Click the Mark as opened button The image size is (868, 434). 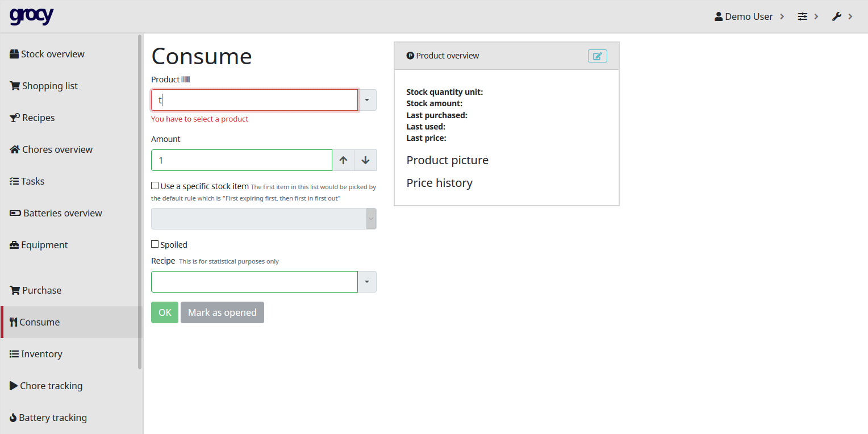(222, 312)
